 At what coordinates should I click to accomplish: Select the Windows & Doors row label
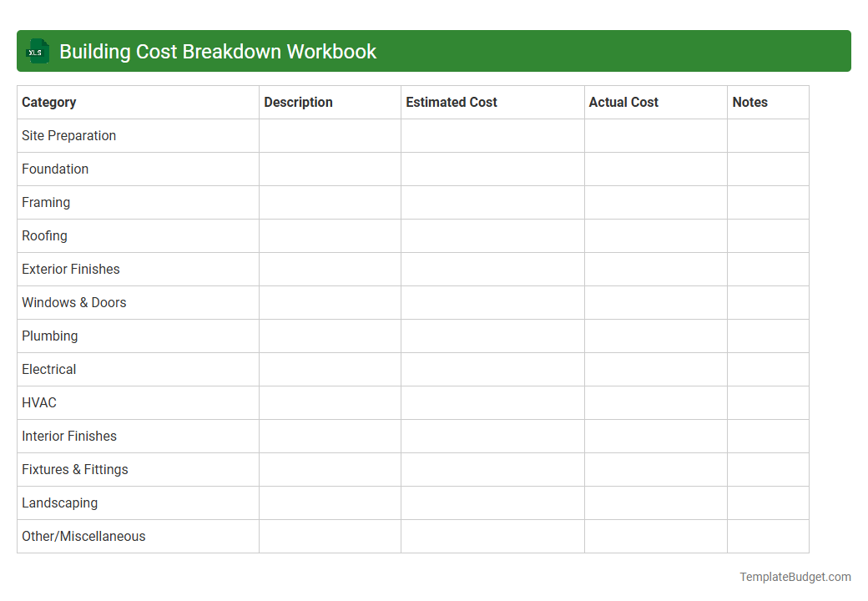73,302
